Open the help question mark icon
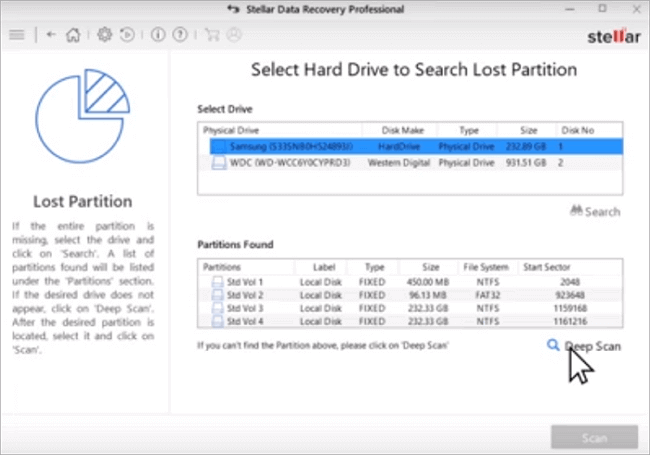This screenshot has width=650, height=455. coord(180,34)
